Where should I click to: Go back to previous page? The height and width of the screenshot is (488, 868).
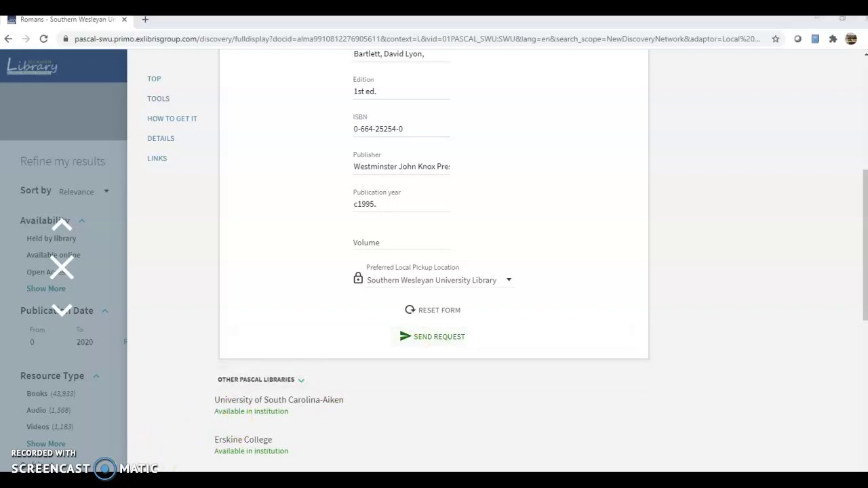click(x=8, y=39)
